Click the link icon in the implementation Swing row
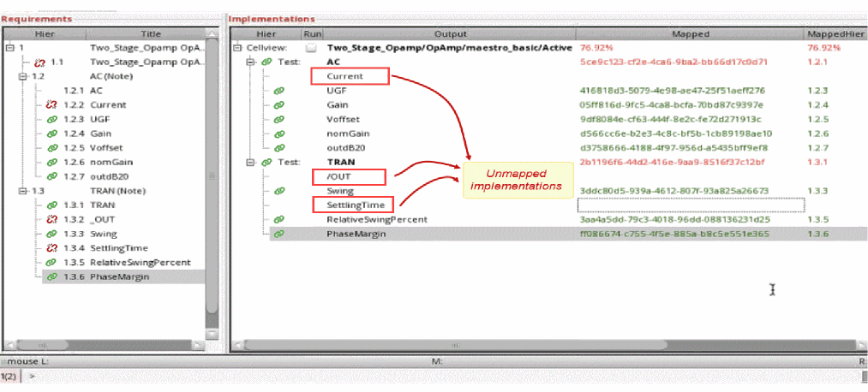 point(279,192)
